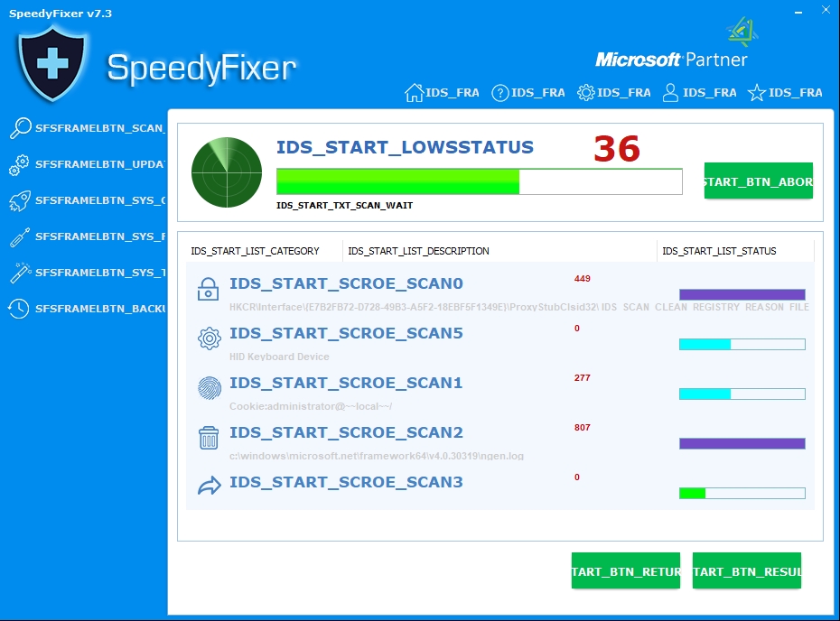Click the Cookie:administrator@~~local~~/ text
The height and width of the screenshot is (621, 840).
tap(311, 406)
